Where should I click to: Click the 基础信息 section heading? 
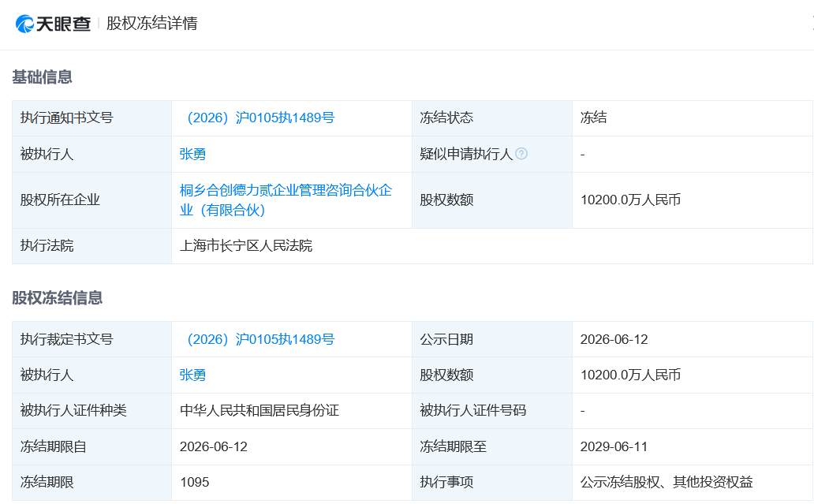pos(42,77)
